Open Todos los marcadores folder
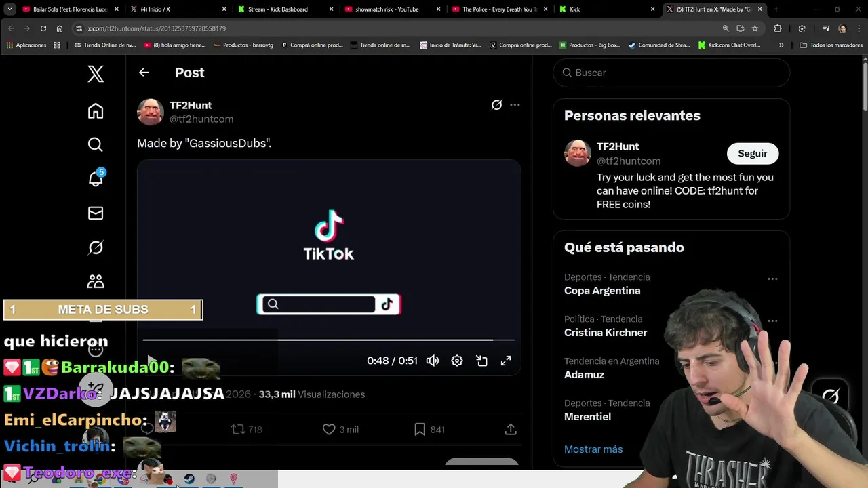868x488 pixels. point(831,45)
